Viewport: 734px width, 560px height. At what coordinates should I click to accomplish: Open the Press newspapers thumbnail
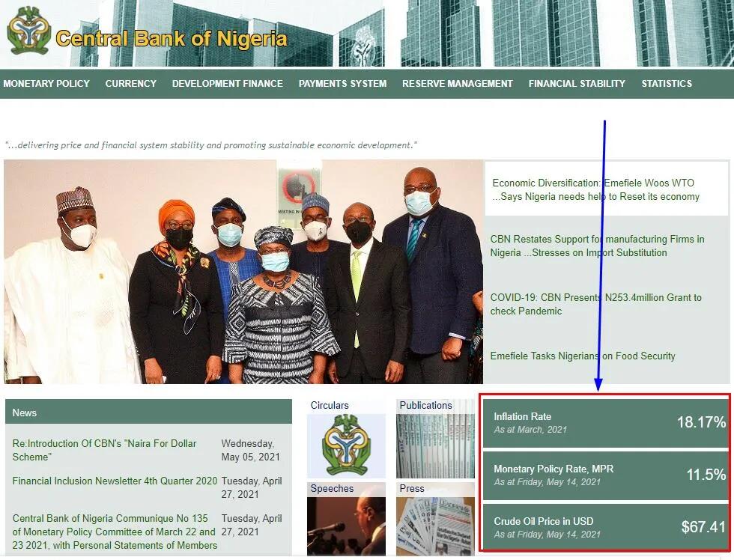tap(435, 526)
